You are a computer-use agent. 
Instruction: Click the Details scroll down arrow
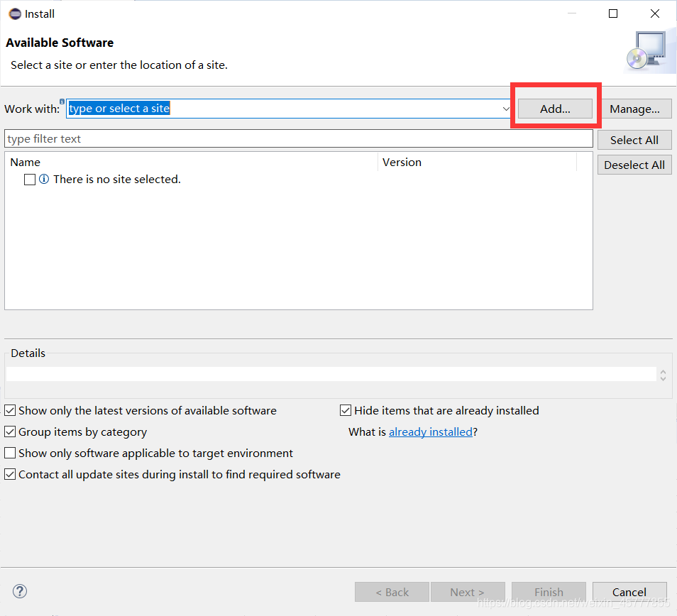664,378
